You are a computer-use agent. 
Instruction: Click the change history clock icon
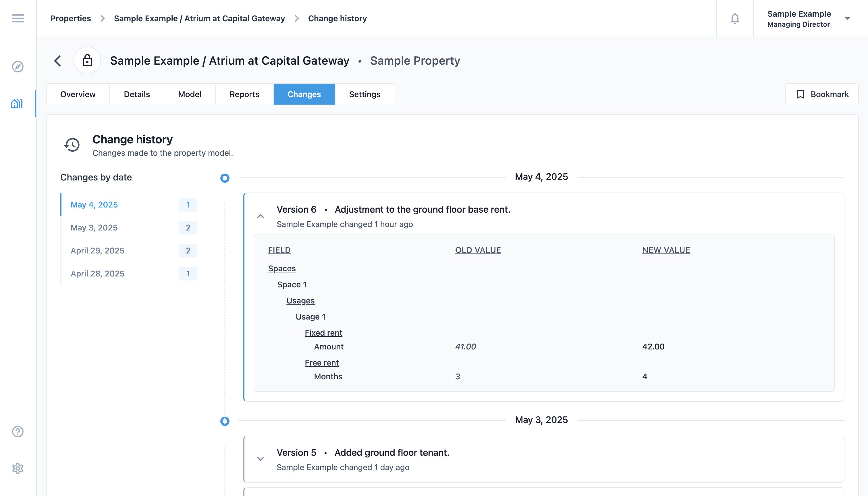(x=72, y=145)
